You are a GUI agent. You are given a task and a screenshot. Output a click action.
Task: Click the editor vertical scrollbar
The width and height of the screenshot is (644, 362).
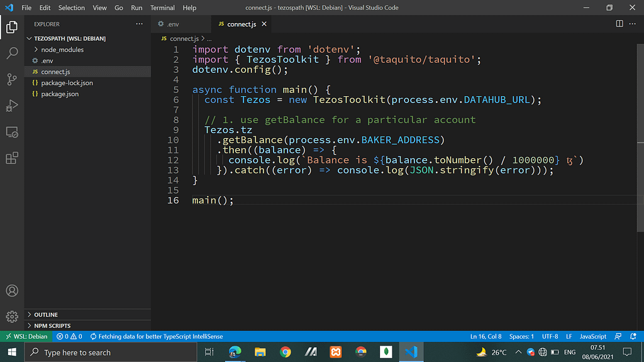pyautogui.click(x=640, y=138)
